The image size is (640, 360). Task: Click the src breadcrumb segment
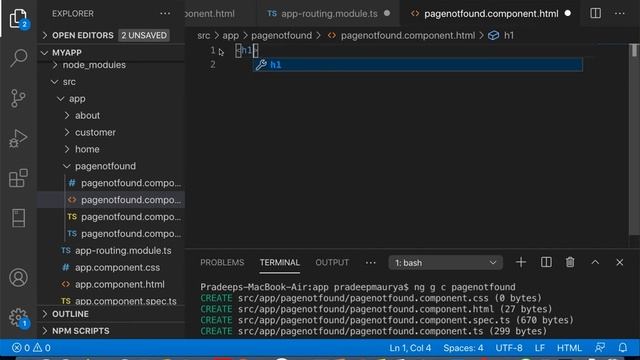click(x=204, y=36)
